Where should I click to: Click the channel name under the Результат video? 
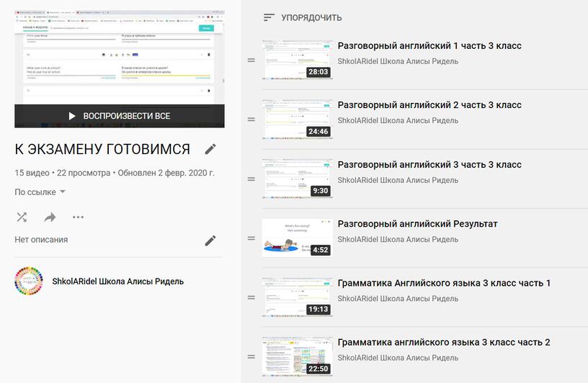click(398, 240)
